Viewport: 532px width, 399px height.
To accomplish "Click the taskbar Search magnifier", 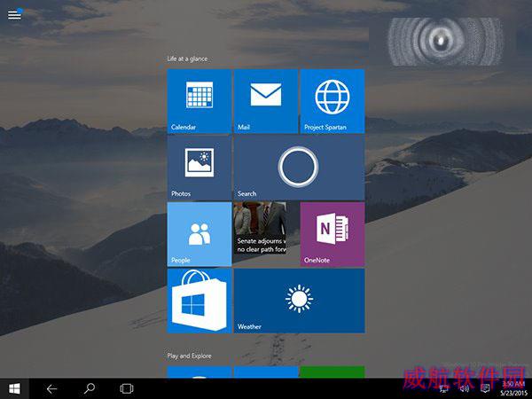I will point(89,388).
